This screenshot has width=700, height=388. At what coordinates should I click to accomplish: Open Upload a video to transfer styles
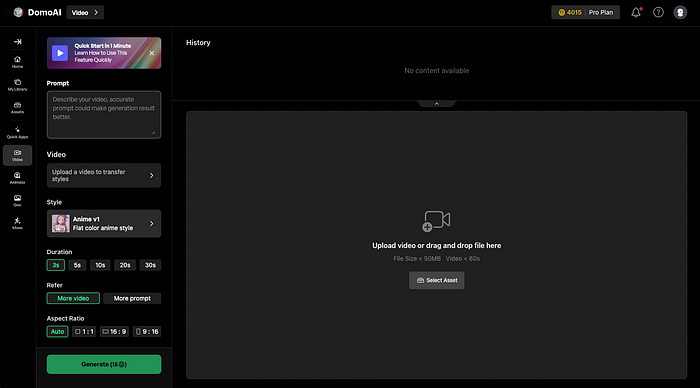pyautogui.click(x=104, y=175)
